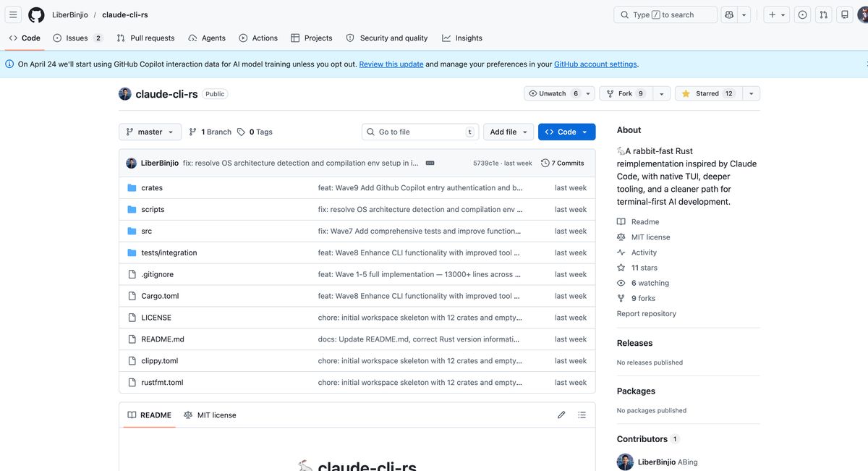Click the GitHub logo home icon
Screen dimensions: 868x471
(36, 14)
